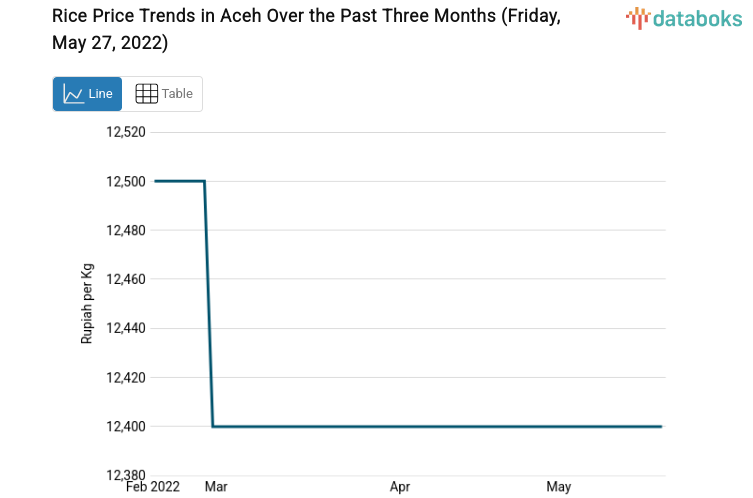Image resolution: width=753 pixels, height=498 pixels.
Task: Switch to the Table view tab
Action: point(164,94)
